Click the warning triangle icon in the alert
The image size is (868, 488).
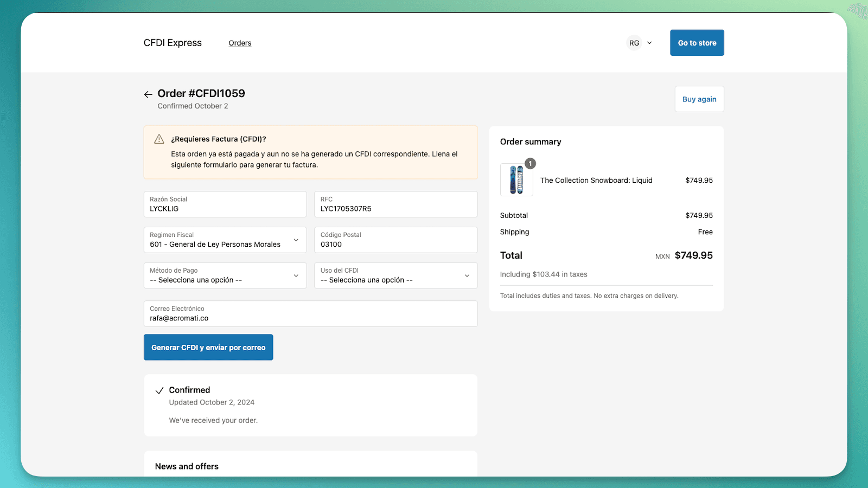click(159, 139)
